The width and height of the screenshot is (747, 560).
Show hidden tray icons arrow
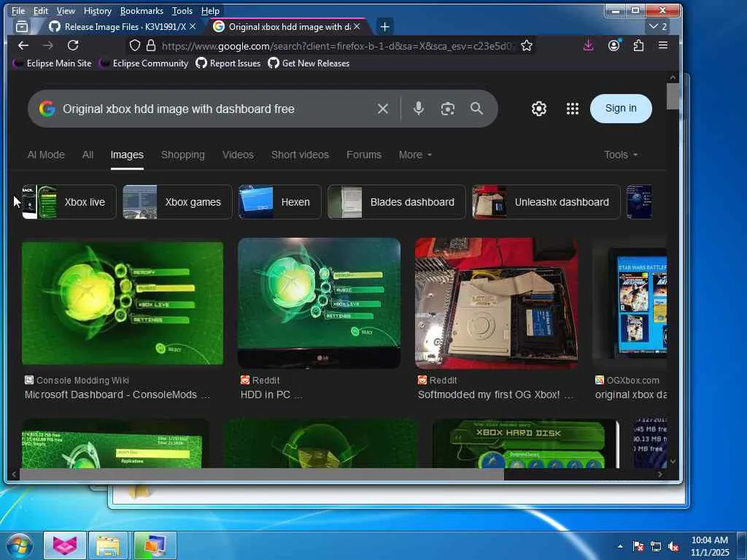620,546
